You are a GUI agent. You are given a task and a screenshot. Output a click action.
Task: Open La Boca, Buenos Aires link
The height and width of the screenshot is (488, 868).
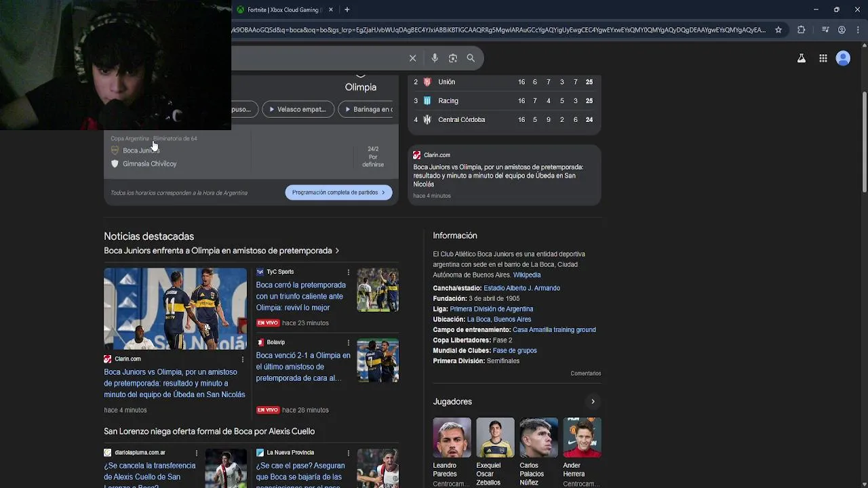pos(499,319)
